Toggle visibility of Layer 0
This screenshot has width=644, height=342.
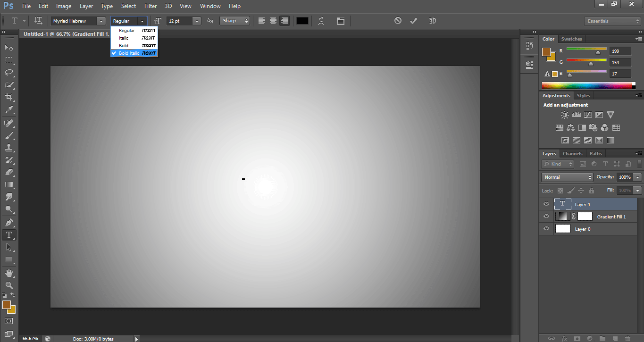546,229
